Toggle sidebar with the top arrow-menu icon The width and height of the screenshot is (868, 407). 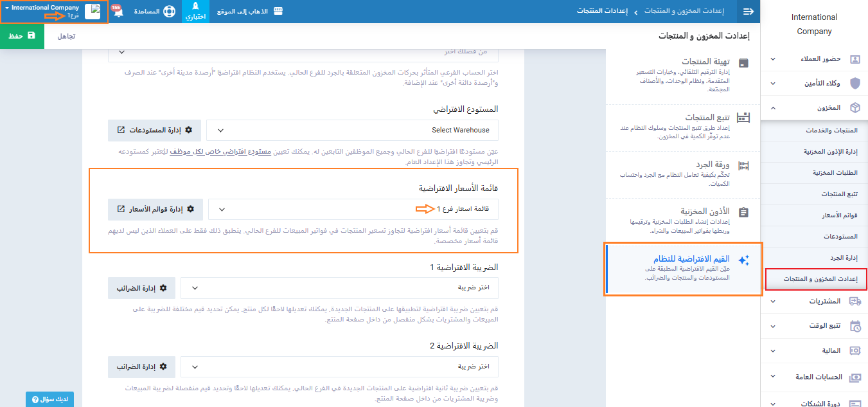point(748,12)
